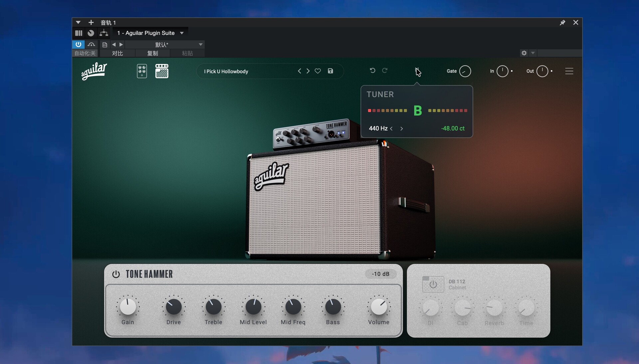The image size is (639, 364).
Task: Click the 复制 copy button
Action: (152, 53)
